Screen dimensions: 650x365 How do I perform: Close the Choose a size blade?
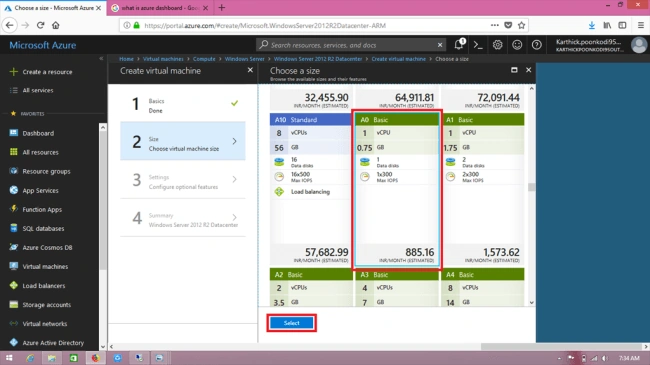pyautogui.click(x=529, y=70)
